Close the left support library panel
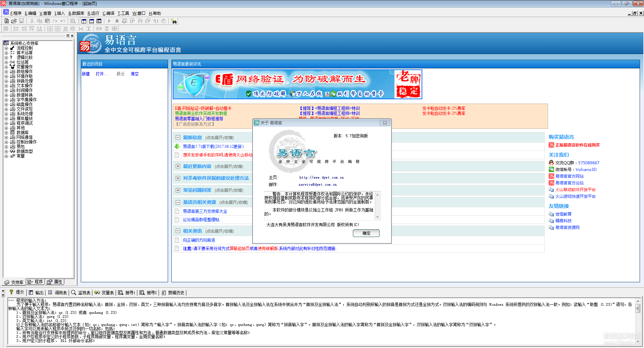Image resolution: width=644 pixels, height=348 pixels. [72, 36]
